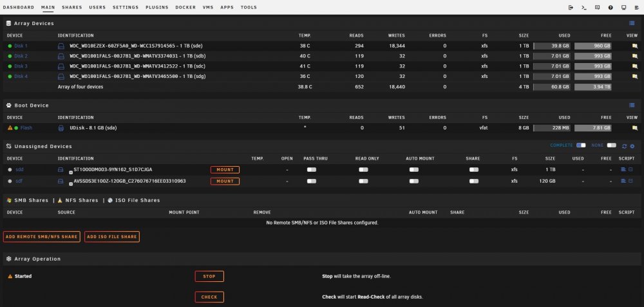The height and width of the screenshot is (307, 644).
Task: Click Add Remote SMB/NFS Share
Action: click(x=41, y=237)
